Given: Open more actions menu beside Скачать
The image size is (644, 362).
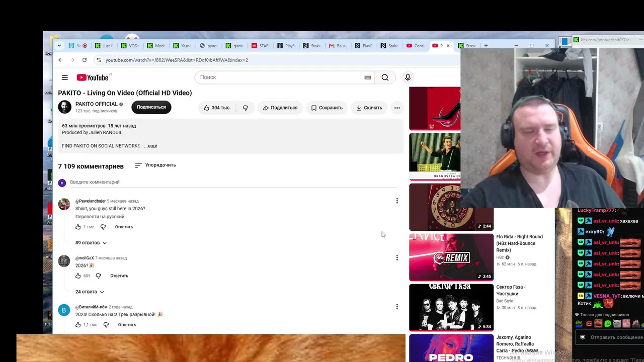Looking at the screenshot, I should pyautogui.click(x=397, y=108).
